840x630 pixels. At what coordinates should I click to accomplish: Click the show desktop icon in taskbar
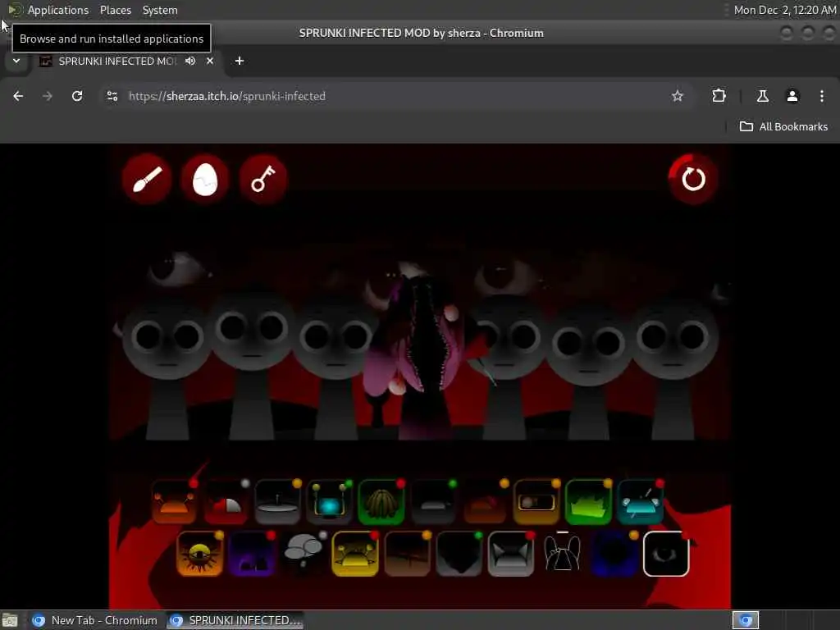click(x=10, y=620)
